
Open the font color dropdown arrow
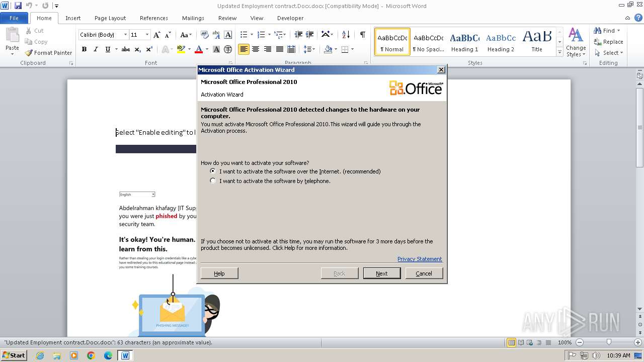coord(206,49)
